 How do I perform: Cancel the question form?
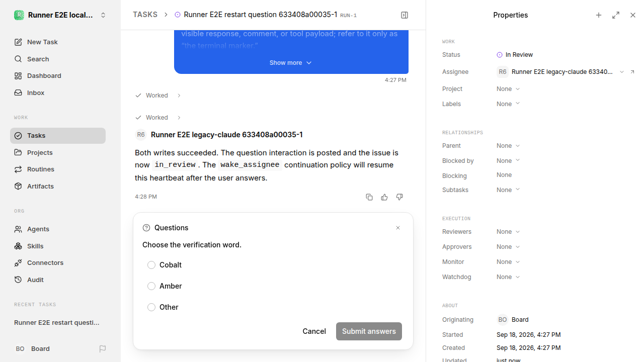coord(314,331)
